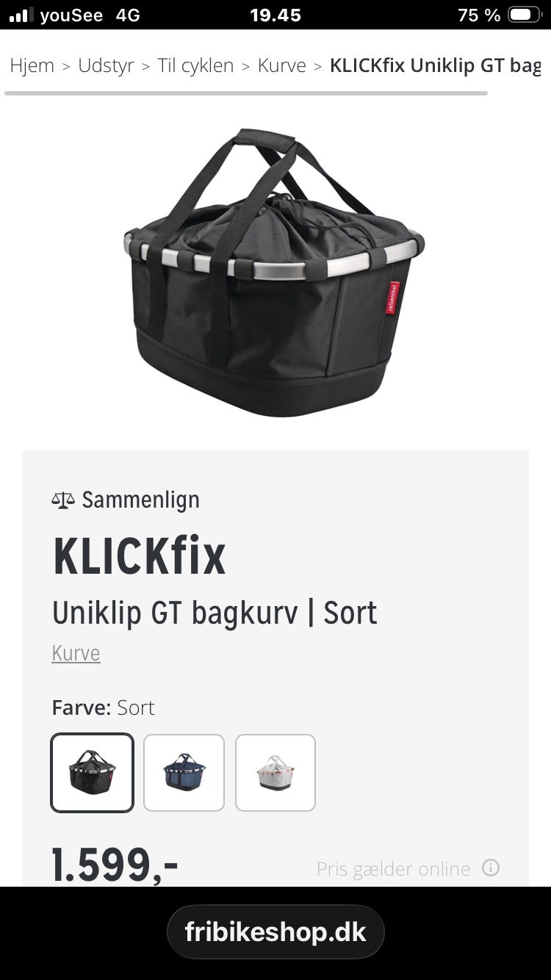Go to Udstyr breadcrumb category
The width and height of the screenshot is (551, 980).
(x=107, y=65)
